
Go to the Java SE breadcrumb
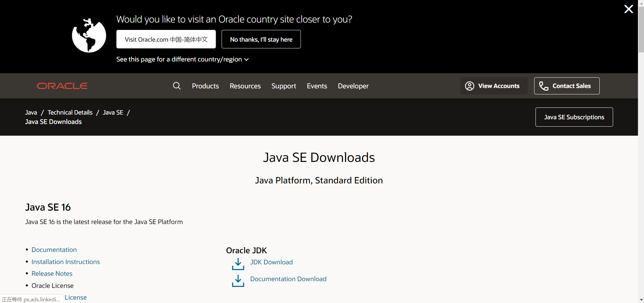click(113, 113)
